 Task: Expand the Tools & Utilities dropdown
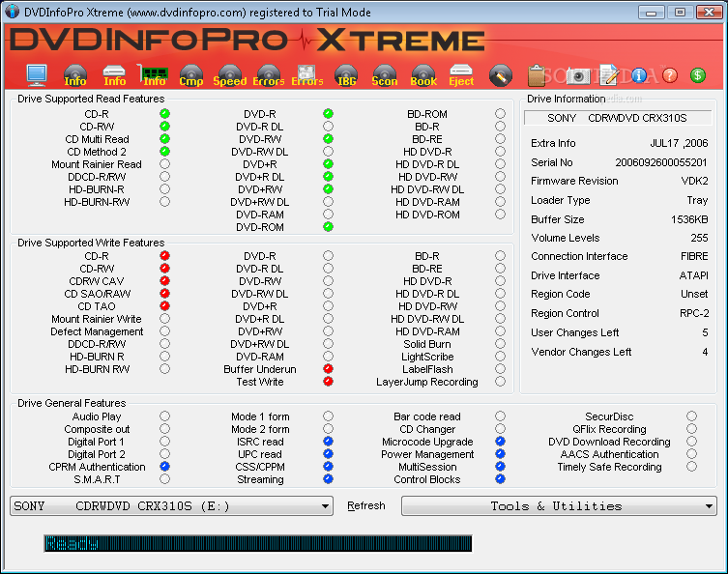559,505
